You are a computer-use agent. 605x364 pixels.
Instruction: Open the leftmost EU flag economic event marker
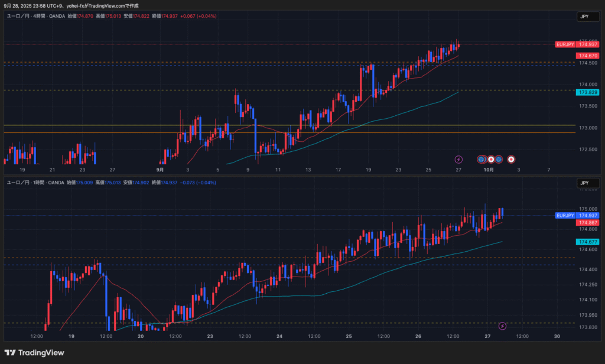[x=482, y=159]
